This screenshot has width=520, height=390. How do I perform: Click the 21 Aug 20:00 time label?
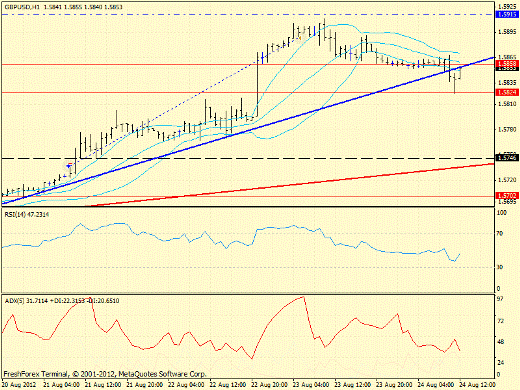(x=145, y=385)
